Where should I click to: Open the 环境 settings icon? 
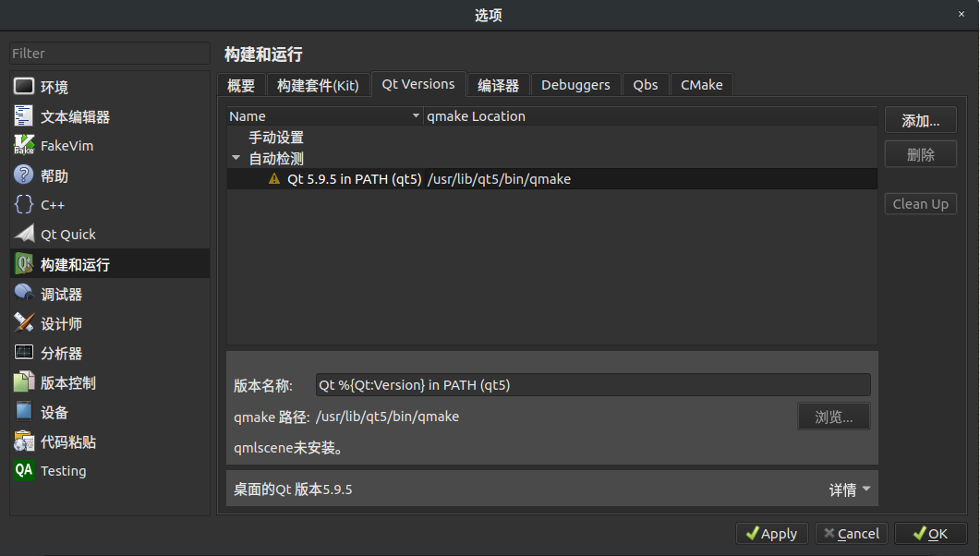pyautogui.click(x=23, y=86)
